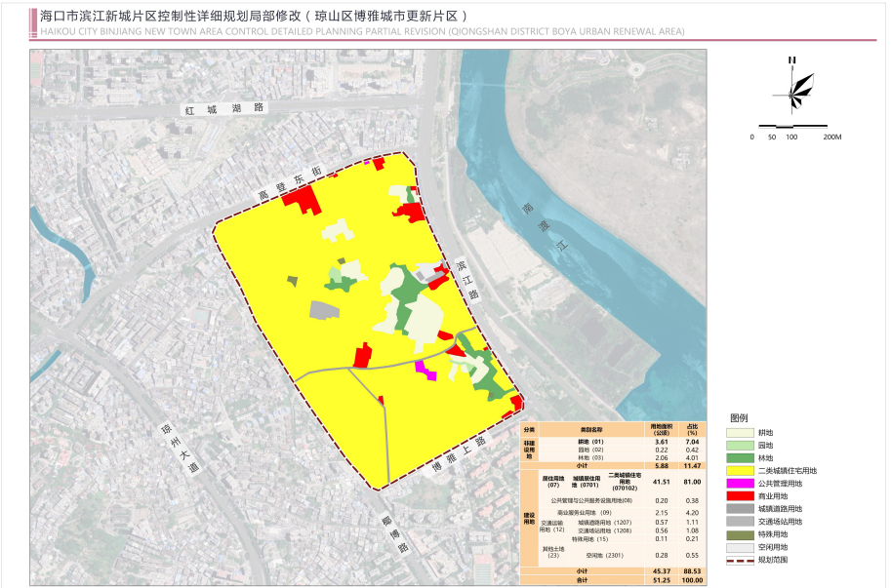Click the English subtitle HAIKOU CITY BINJIANG NEW TOWN
Viewport: 891px width, 588px height.
click(x=362, y=32)
